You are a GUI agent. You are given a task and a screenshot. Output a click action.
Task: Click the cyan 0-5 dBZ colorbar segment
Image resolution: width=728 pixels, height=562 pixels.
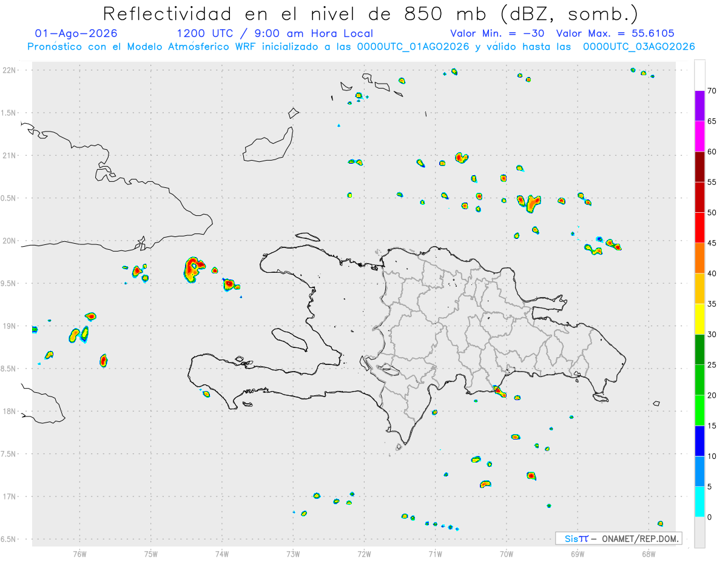699,502
